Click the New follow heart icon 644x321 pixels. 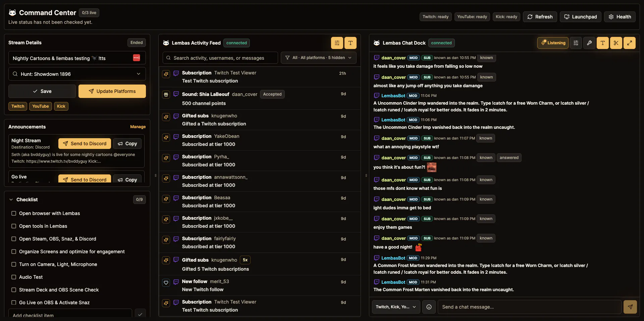click(166, 283)
